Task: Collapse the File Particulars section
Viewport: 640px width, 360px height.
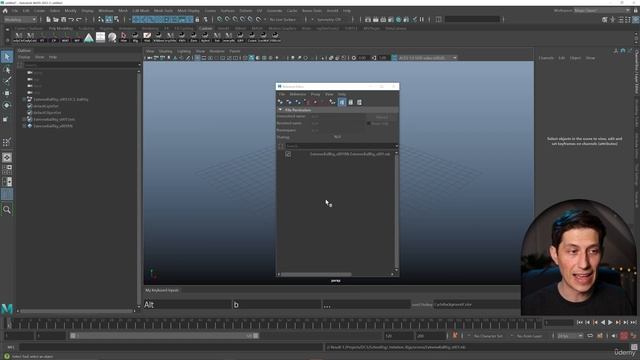Action: pyautogui.click(x=280, y=110)
